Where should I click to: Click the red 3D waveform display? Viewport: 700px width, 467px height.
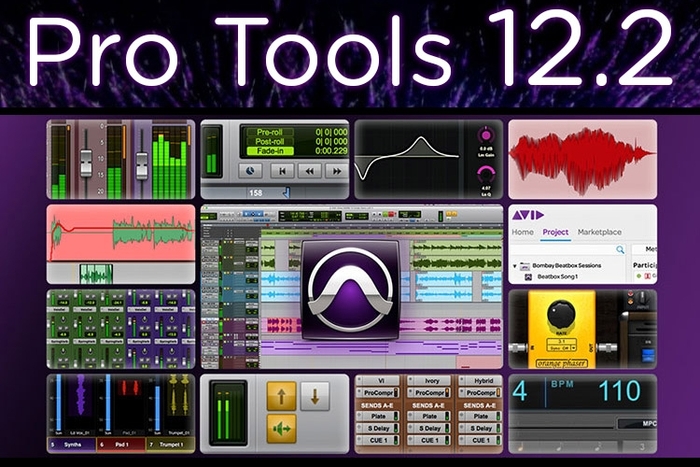click(583, 159)
